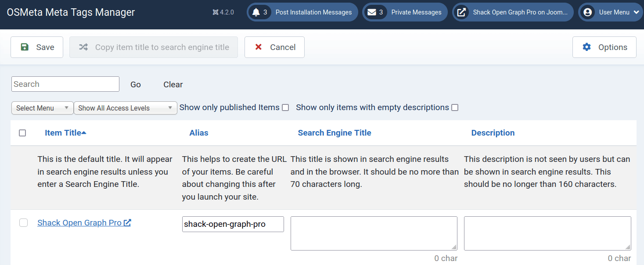
Task: Click the external link icon in header
Action: point(461,12)
